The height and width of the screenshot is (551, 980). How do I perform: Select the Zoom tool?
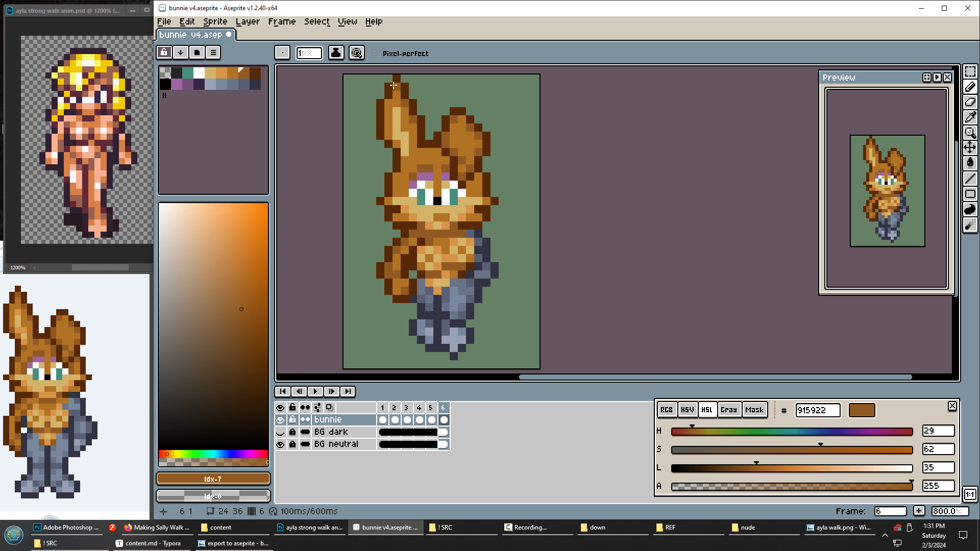pyautogui.click(x=970, y=133)
